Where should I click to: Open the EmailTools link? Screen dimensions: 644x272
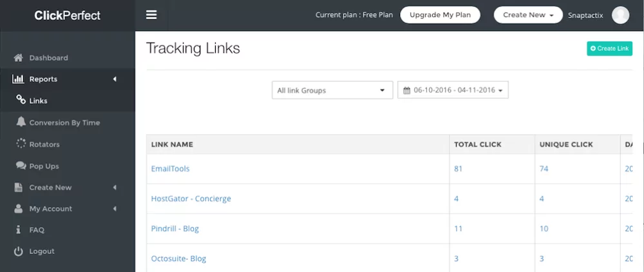(x=170, y=168)
